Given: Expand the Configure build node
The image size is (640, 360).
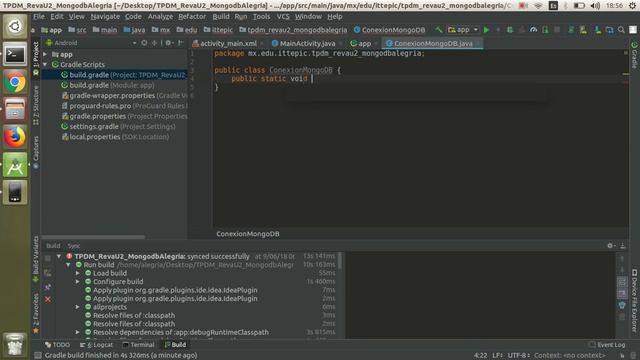Looking at the screenshot, I should click(x=78, y=282).
